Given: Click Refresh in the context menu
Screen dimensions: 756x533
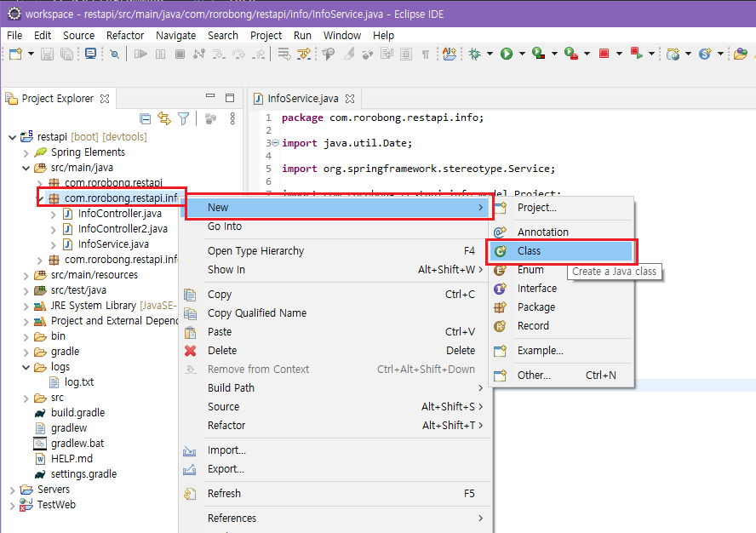Looking at the screenshot, I should [335, 494].
